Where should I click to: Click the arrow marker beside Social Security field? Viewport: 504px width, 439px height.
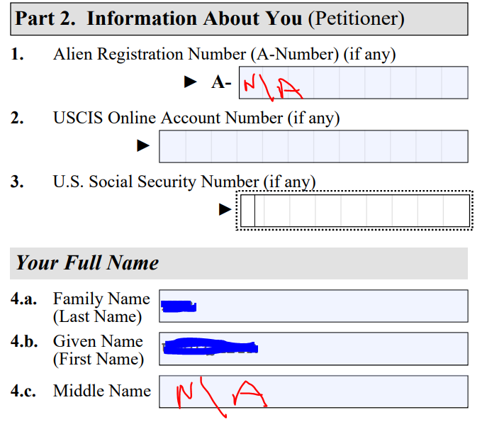(x=225, y=209)
